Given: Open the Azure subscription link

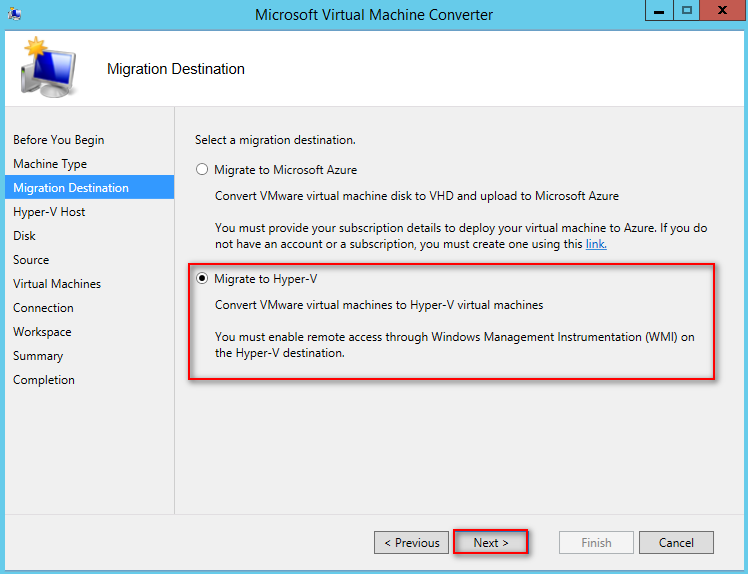Looking at the screenshot, I should (596, 244).
